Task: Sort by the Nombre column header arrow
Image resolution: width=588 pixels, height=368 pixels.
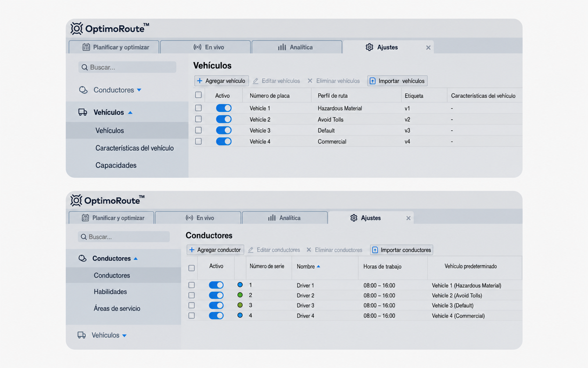Action: pyautogui.click(x=318, y=266)
